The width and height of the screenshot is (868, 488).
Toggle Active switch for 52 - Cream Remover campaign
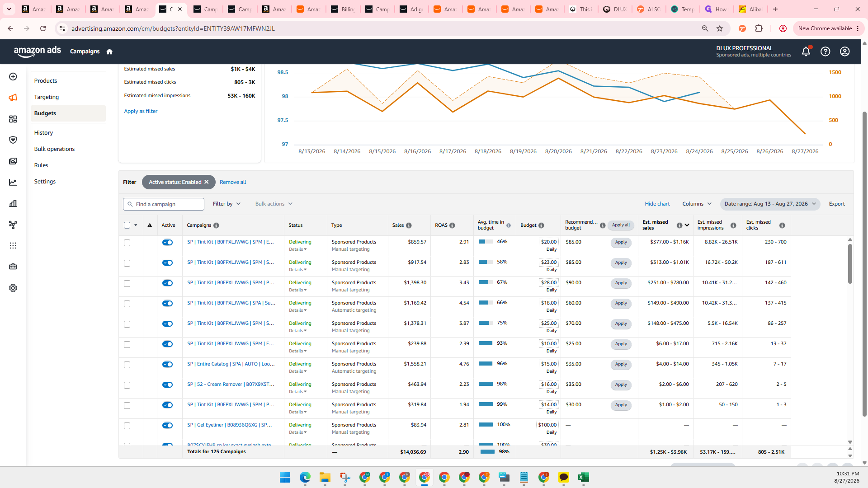[167, 385]
